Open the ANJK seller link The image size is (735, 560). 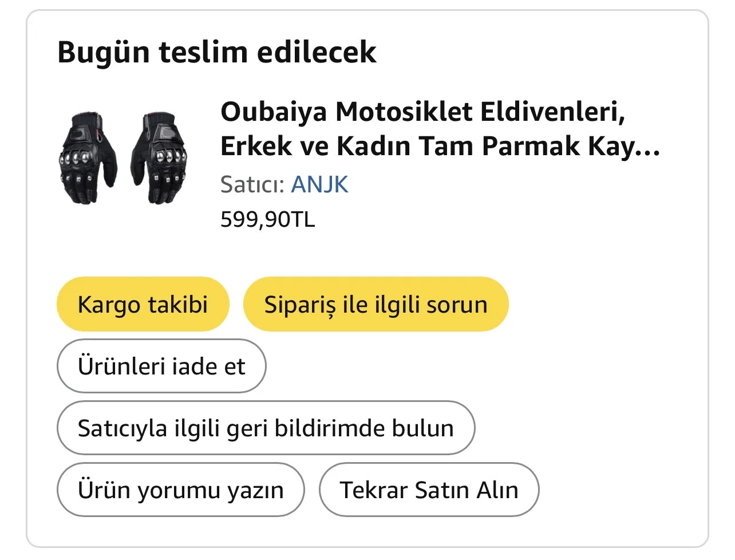click(x=319, y=184)
